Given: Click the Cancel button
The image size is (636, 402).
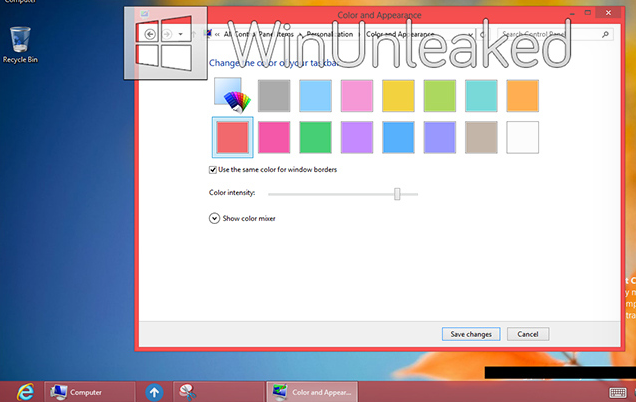Looking at the screenshot, I should (528, 334).
